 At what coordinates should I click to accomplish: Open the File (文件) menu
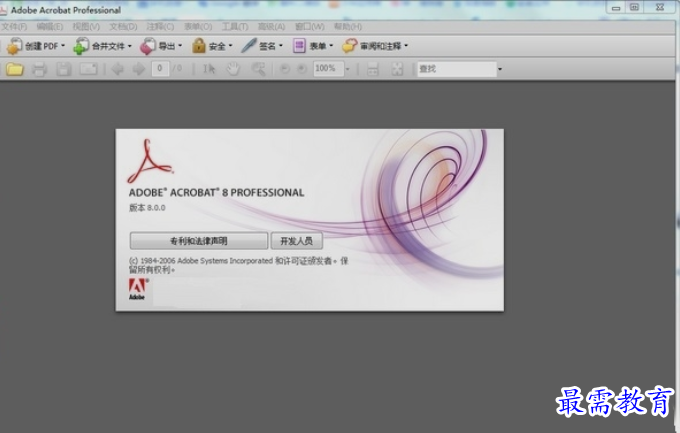[x=14, y=26]
